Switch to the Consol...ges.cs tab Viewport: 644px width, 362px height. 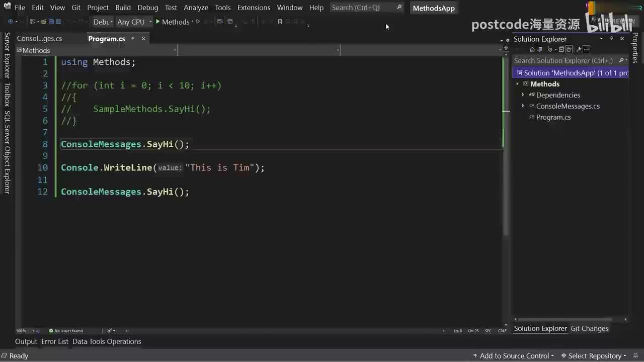click(40, 39)
